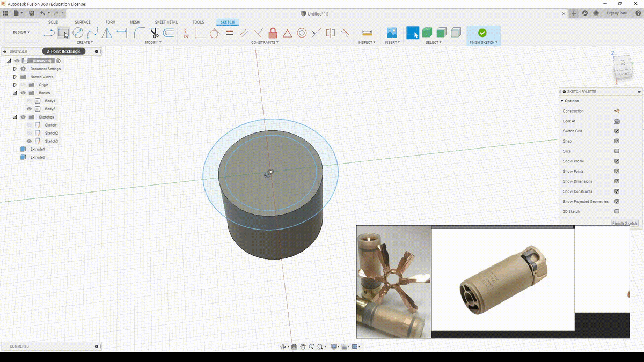This screenshot has width=644, height=362.
Task: Apply the Concentric constraint
Action: 302,33
